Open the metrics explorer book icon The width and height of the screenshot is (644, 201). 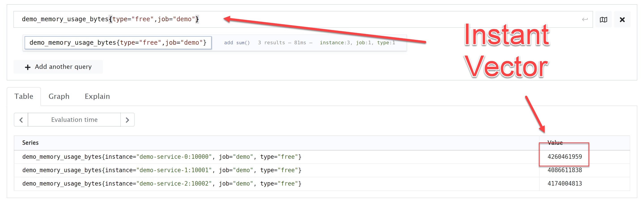click(603, 19)
